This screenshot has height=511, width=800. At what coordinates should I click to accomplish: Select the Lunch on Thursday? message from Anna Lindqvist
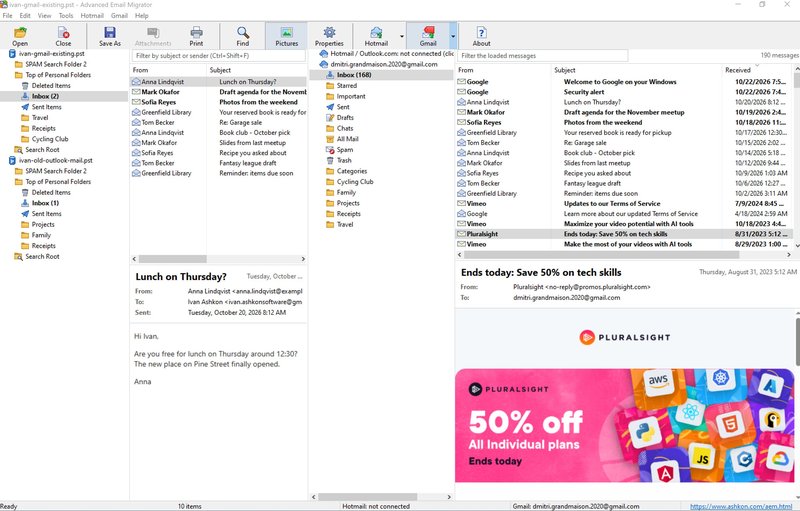click(x=218, y=82)
